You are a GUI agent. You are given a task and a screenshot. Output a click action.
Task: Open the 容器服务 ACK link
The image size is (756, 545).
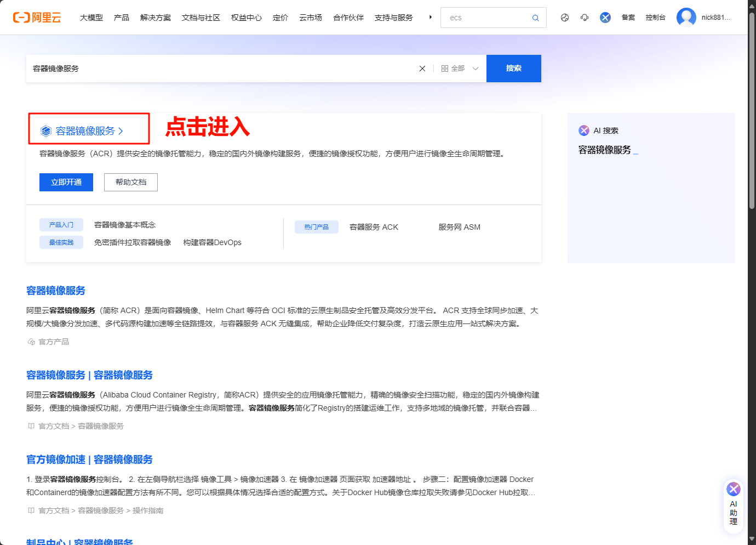pyautogui.click(x=374, y=227)
